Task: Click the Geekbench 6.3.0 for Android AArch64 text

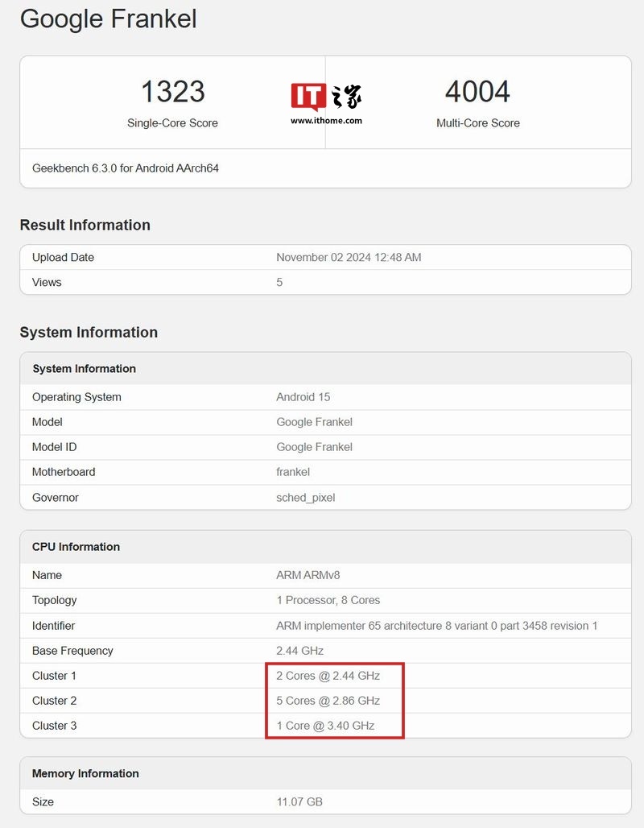Action: tap(126, 168)
